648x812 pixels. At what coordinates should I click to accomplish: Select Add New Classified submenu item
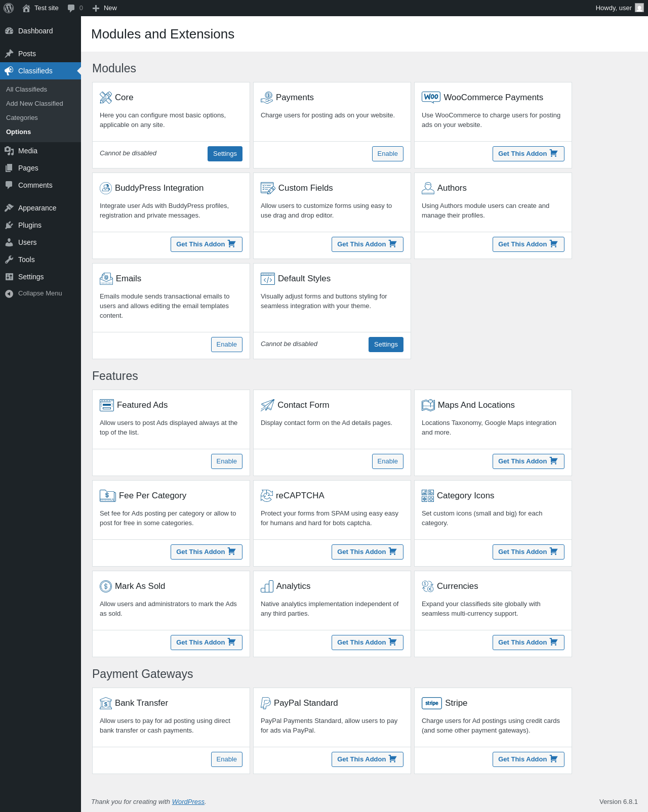[x=40, y=103]
